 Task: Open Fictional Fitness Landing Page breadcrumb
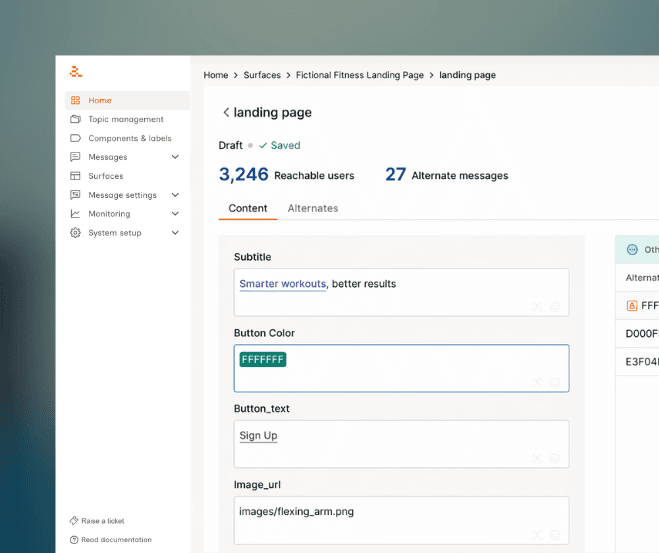[x=360, y=75]
